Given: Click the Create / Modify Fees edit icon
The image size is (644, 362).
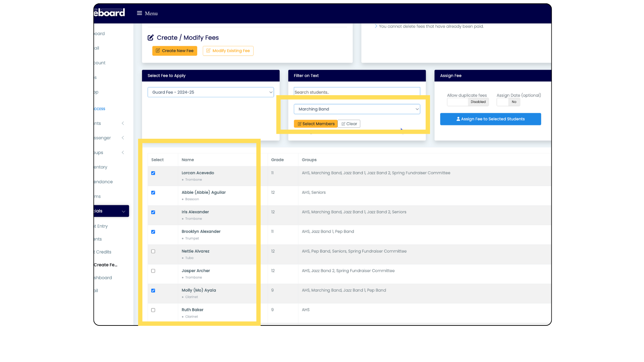Looking at the screenshot, I should [x=151, y=38].
